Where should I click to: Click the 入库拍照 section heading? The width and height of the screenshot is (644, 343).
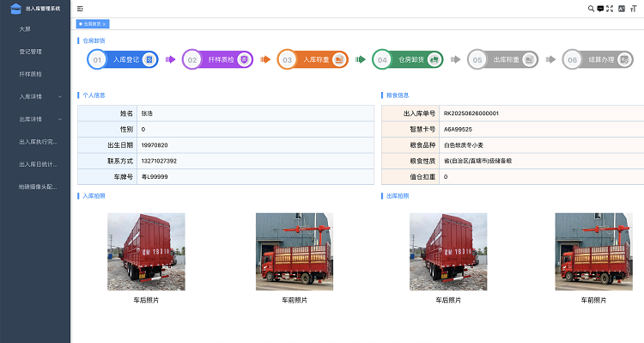pos(94,196)
